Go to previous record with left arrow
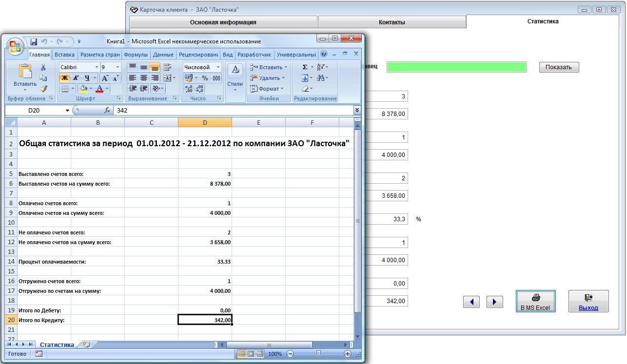Image resolution: width=627 pixels, height=364 pixels. (471, 302)
